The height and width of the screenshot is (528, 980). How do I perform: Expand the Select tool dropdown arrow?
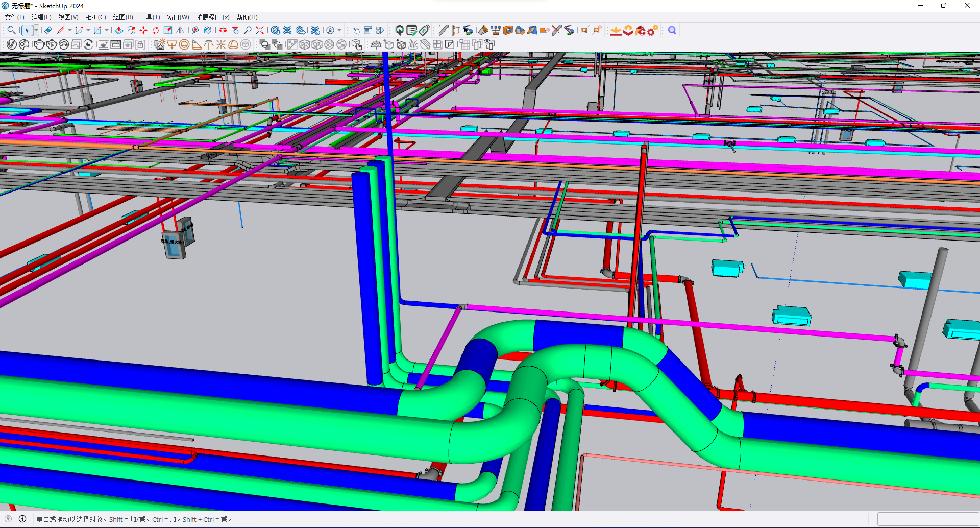pos(36,31)
